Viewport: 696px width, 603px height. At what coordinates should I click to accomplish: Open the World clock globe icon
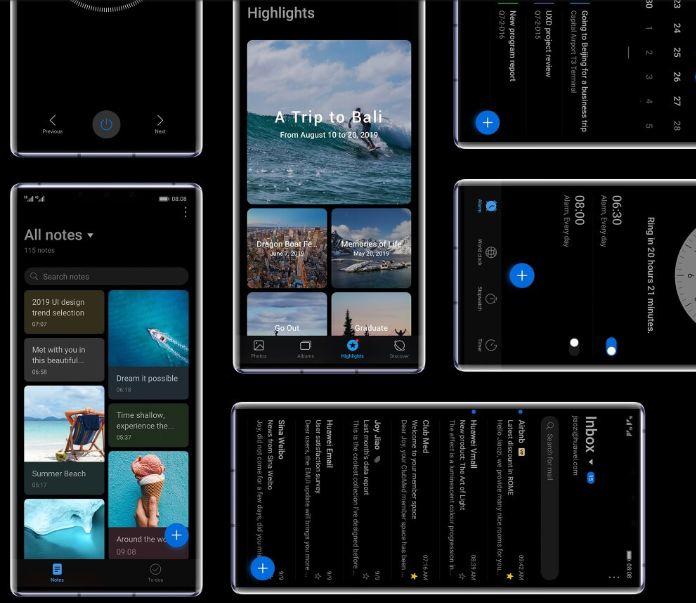490,252
